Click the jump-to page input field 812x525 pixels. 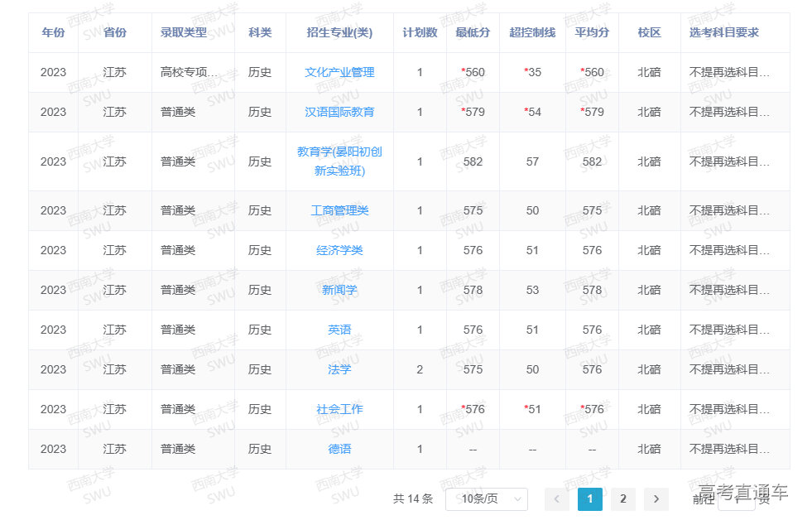coord(735,499)
